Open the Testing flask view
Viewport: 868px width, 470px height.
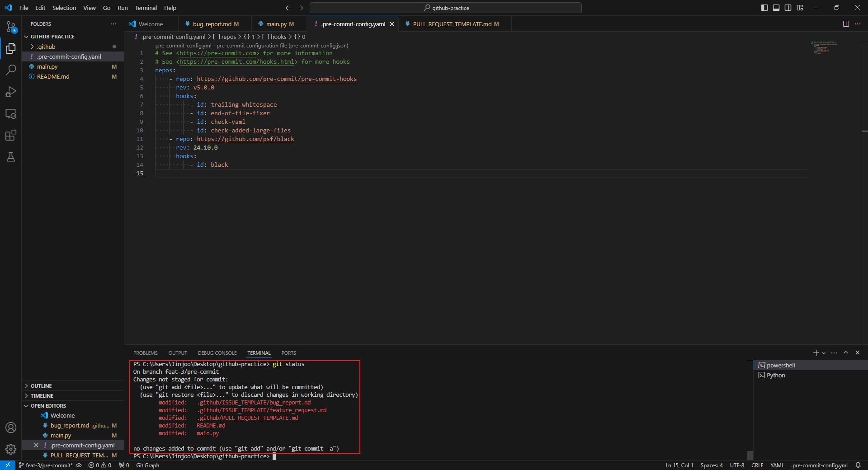pyautogui.click(x=11, y=157)
